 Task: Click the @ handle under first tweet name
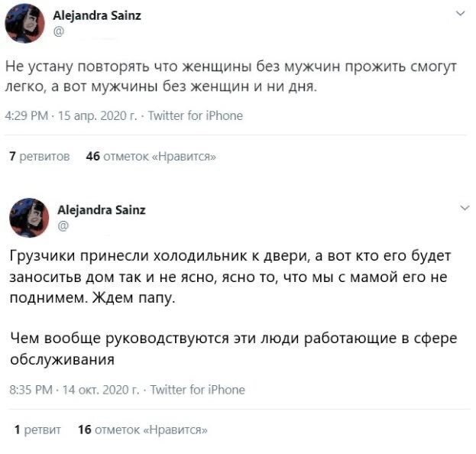(58, 31)
